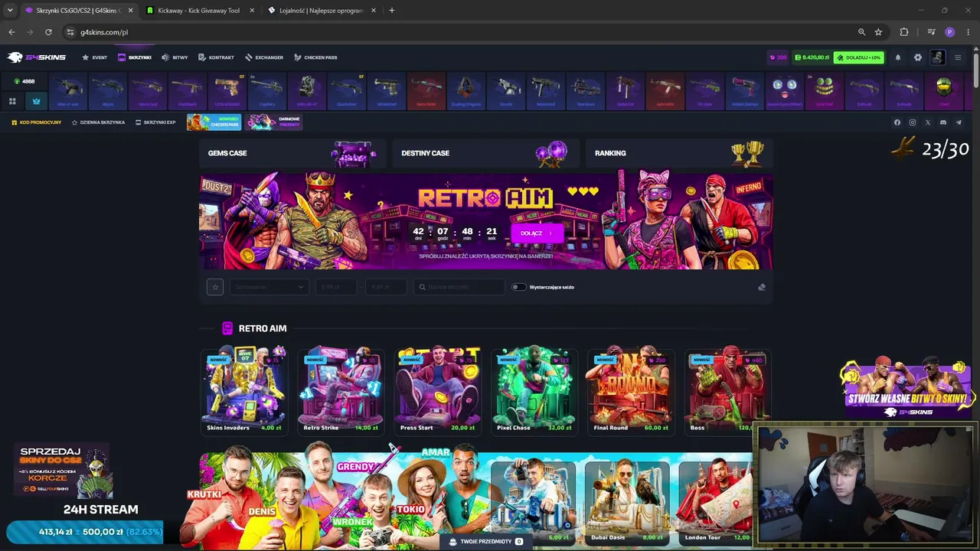Screen dimensions: 980x551
Task: Open the G4Skins Instagram icon
Action: pos(913,122)
